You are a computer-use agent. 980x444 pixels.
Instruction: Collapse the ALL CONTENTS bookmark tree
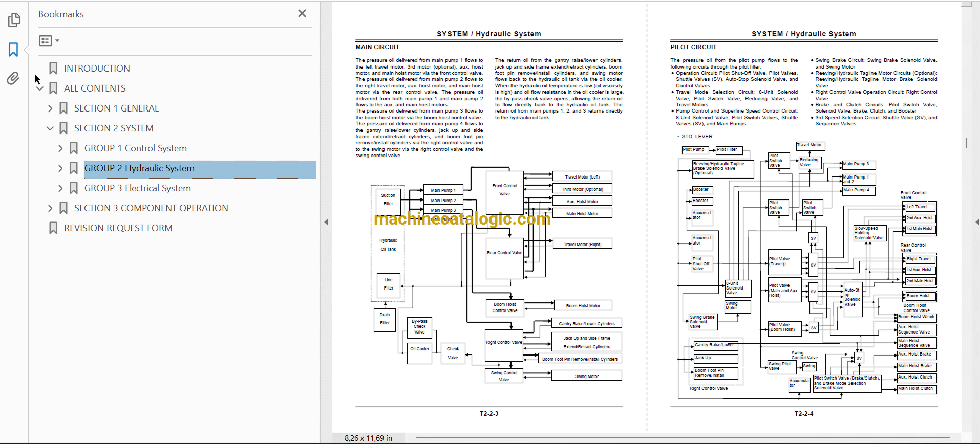(40, 88)
